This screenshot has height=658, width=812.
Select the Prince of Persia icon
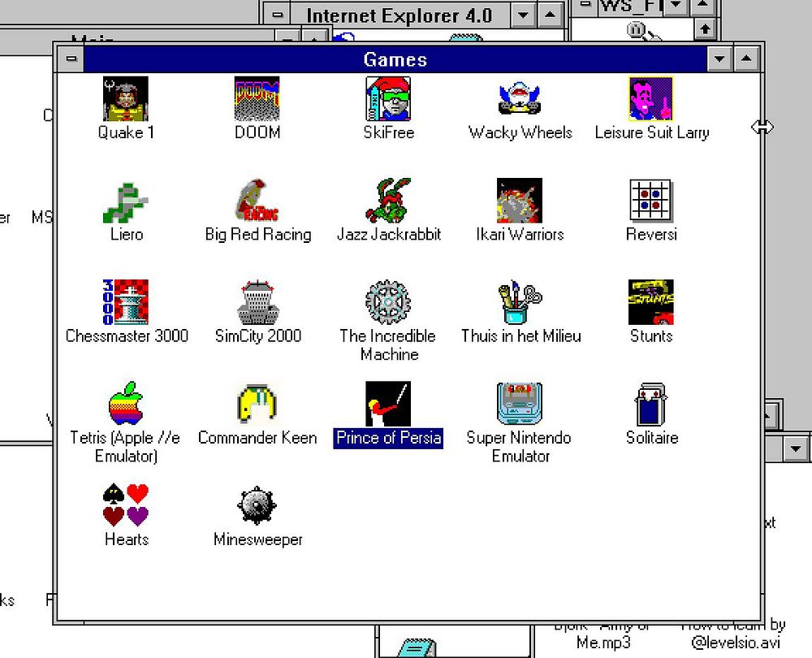click(x=388, y=404)
